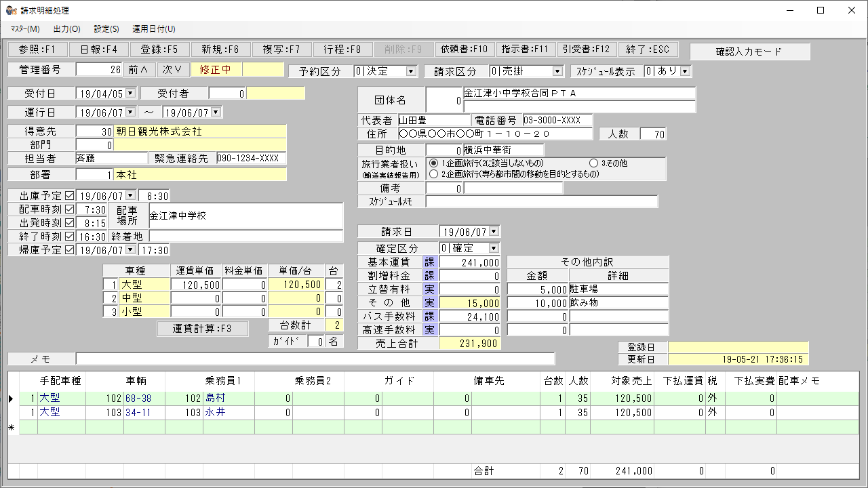Click the 基本運賃 field 241,000
This screenshot has width=868, height=488.
pyautogui.click(x=470, y=262)
